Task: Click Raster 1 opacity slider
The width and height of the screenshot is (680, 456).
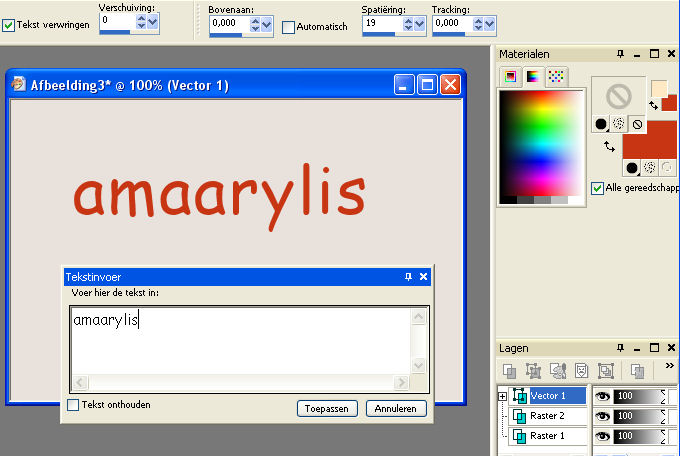Action: point(640,436)
